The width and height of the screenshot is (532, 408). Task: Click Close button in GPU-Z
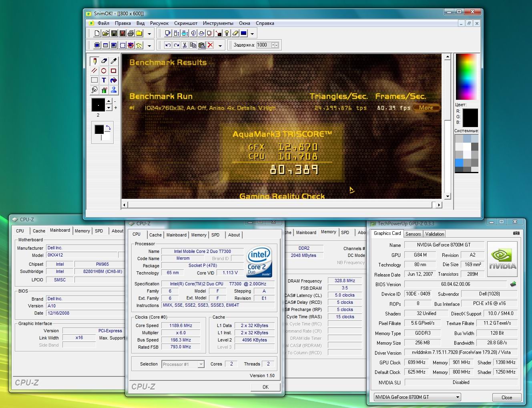[506, 397]
